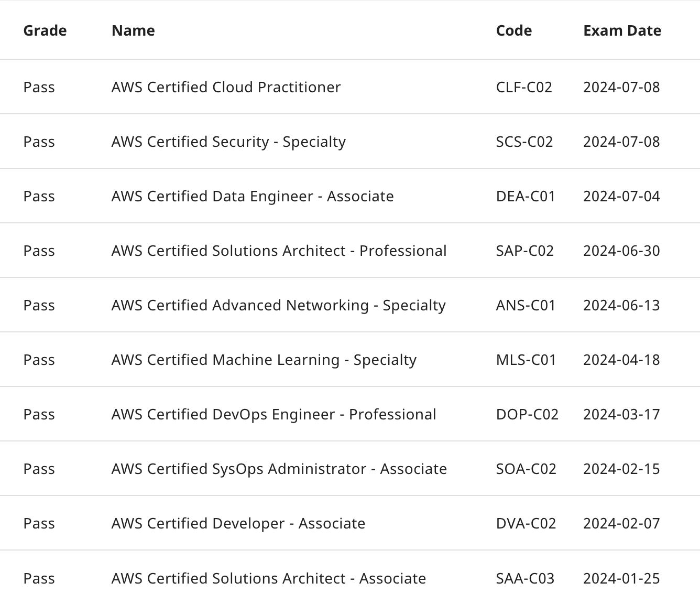700x604 pixels.
Task: Click the exam date 2024-02-15
Action: pos(622,469)
